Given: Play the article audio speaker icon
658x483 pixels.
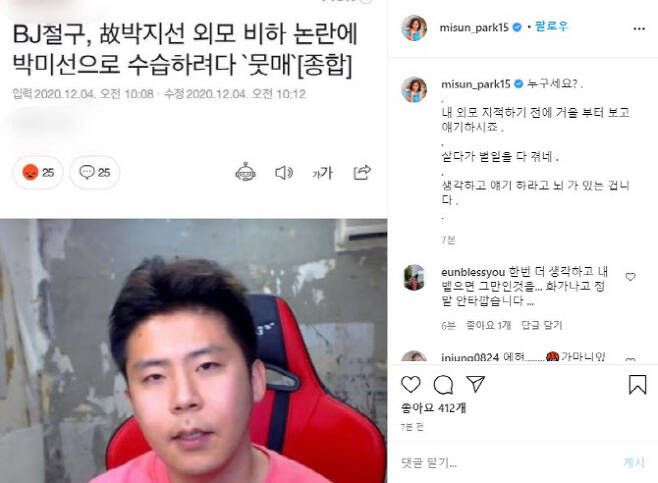Looking at the screenshot, I should pyautogui.click(x=284, y=172).
